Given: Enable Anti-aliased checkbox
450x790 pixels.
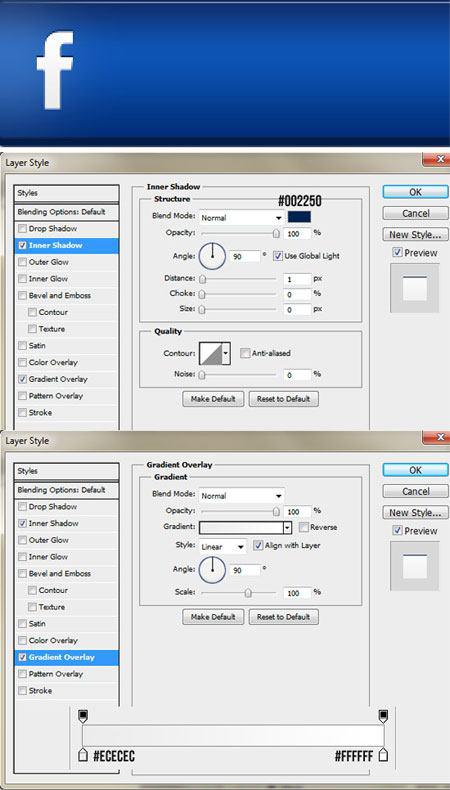Looking at the screenshot, I should (x=245, y=353).
